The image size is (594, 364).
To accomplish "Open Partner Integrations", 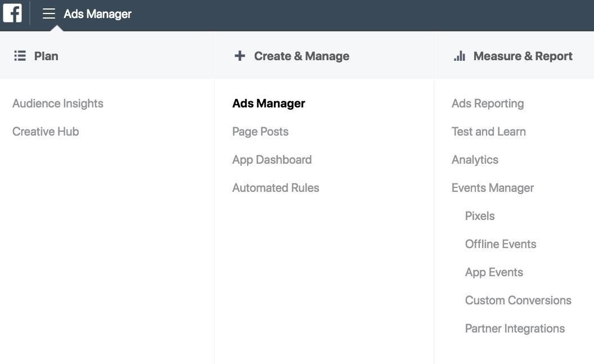I will (x=515, y=329).
